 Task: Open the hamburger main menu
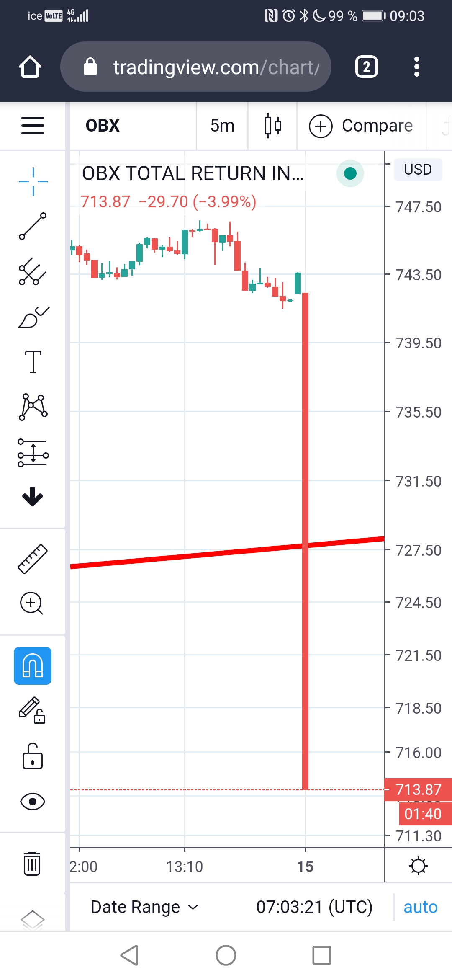pyautogui.click(x=33, y=126)
